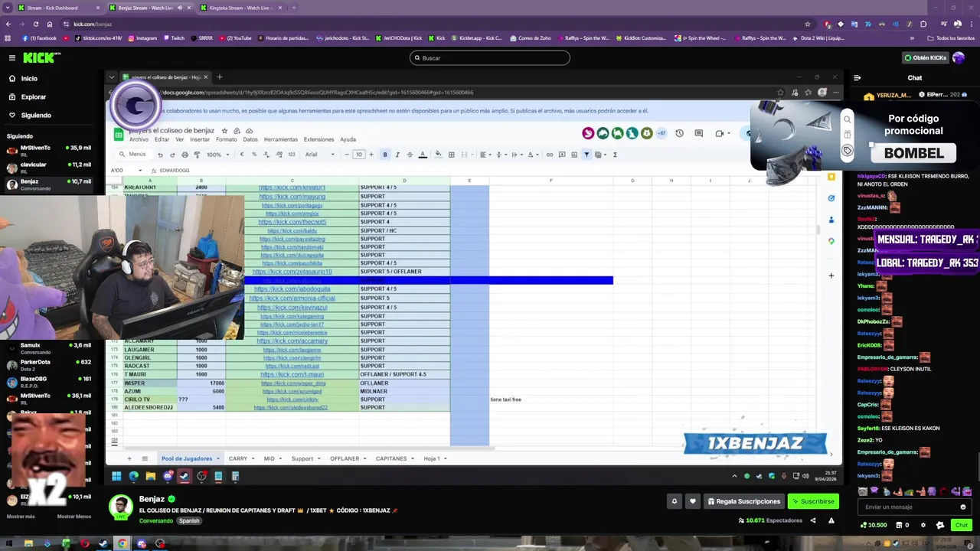Image resolution: width=980 pixels, height=551 pixels.
Task: Format as percent in Sheets toolbar
Action: point(254,155)
